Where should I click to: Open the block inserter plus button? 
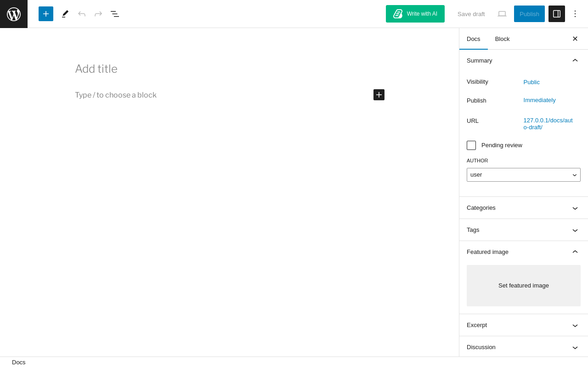[x=46, y=14]
